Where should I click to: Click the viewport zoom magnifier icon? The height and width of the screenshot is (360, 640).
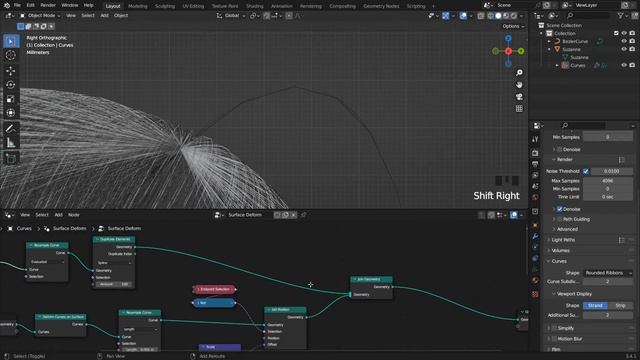[519, 73]
